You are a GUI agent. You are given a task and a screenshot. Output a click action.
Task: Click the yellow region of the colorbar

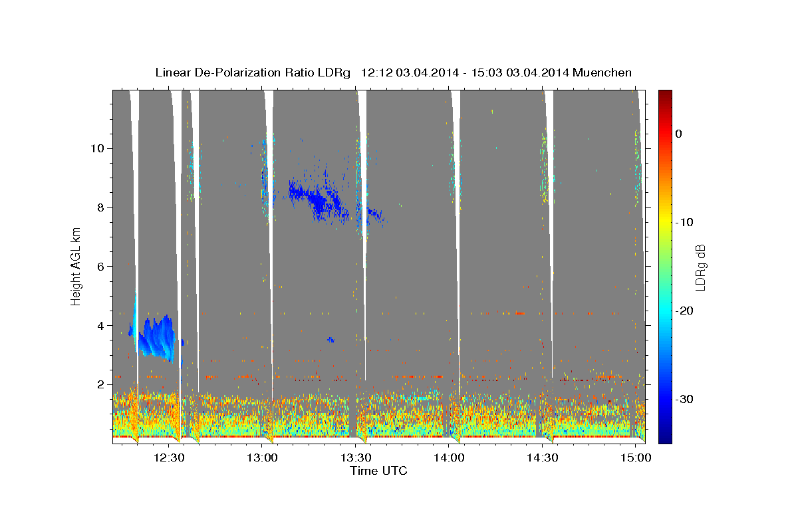[665, 219]
